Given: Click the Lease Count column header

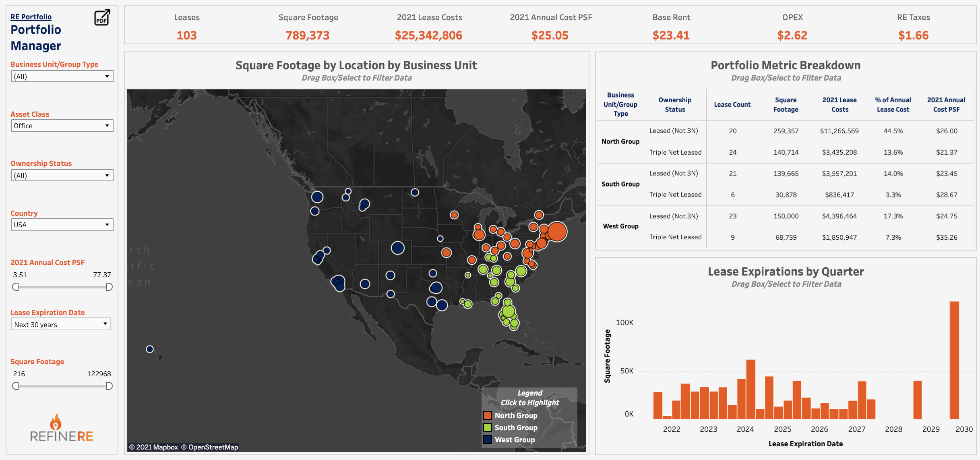Looking at the screenshot, I should point(732,105).
